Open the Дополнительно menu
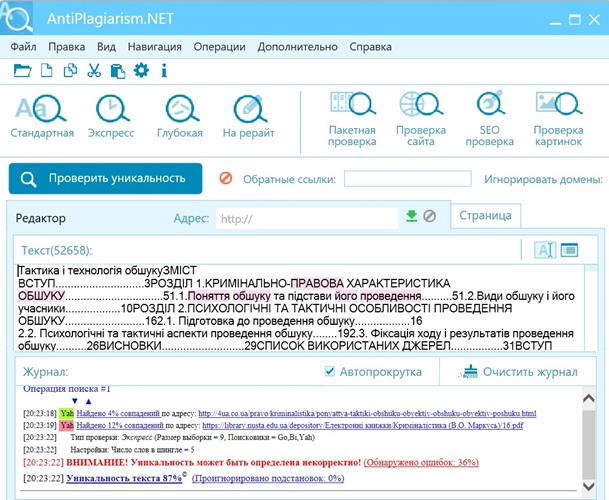Screen dimensions: 609x500 tap(298, 47)
